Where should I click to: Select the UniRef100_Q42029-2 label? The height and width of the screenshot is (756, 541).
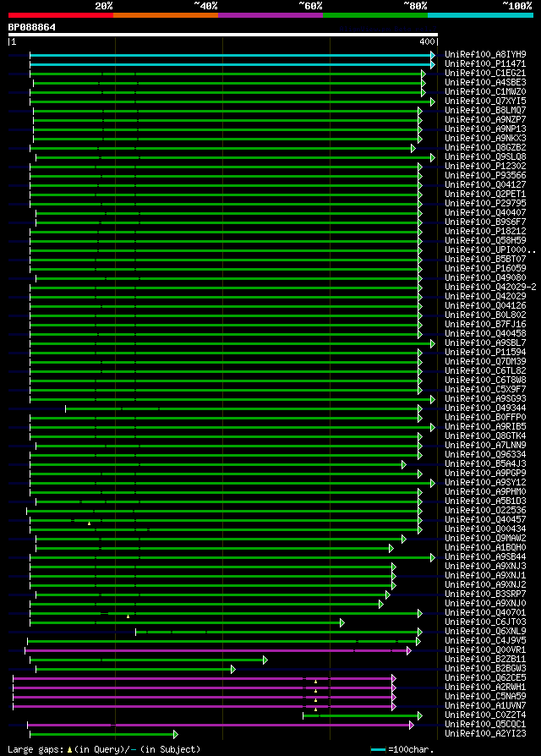click(x=490, y=287)
